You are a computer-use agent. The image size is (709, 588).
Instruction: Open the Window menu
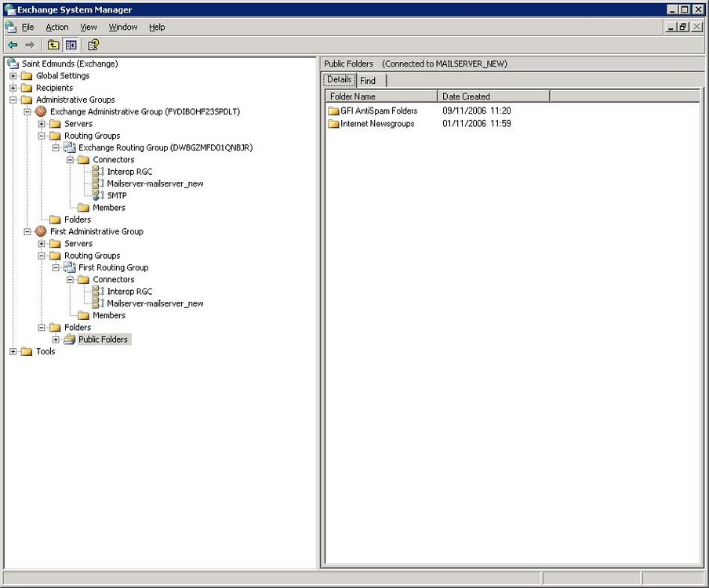pyautogui.click(x=123, y=27)
